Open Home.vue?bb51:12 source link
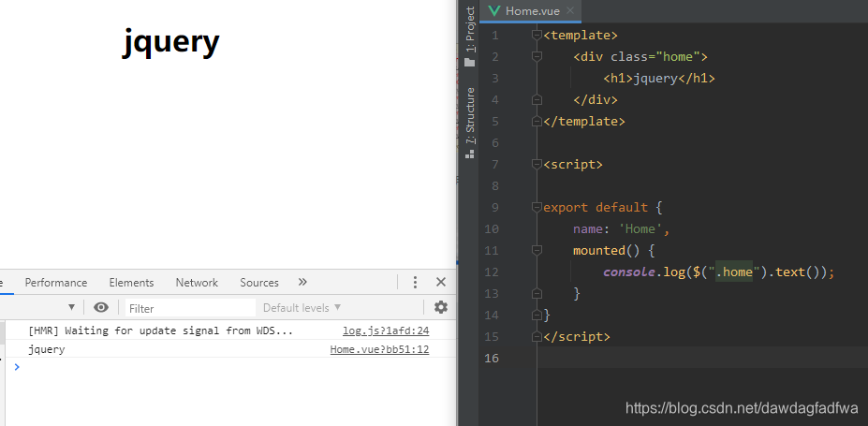The height and width of the screenshot is (426, 868). click(380, 349)
